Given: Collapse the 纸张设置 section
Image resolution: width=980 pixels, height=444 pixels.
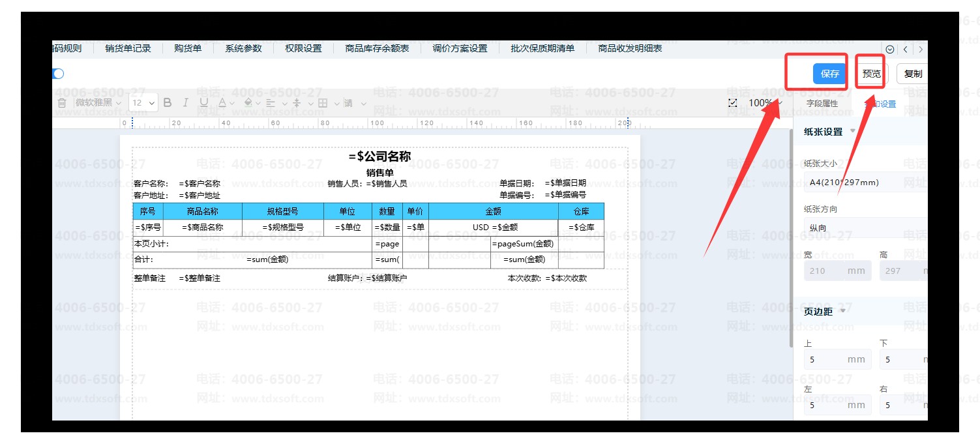Looking at the screenshot, I should click(852, 131).
